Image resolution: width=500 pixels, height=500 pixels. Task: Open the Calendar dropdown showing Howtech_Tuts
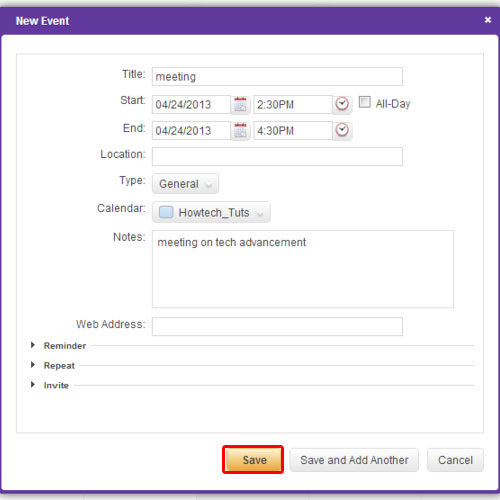coord(211,212)
